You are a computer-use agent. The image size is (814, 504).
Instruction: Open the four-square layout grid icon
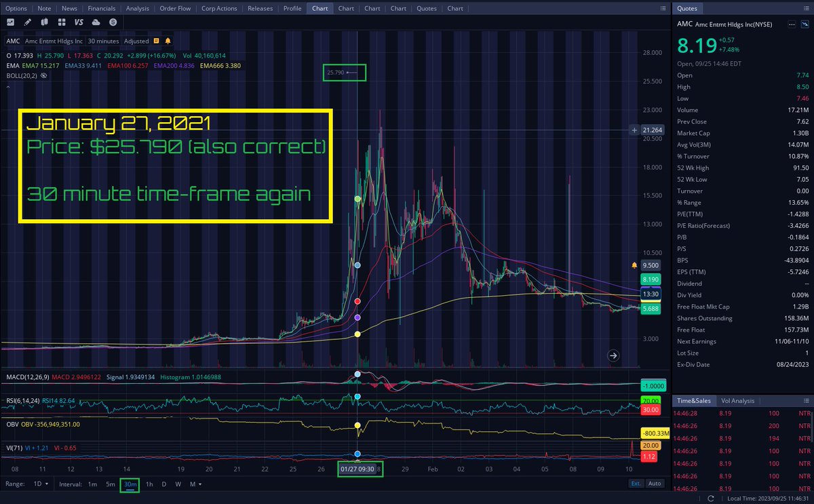click(x=62, y=22)
